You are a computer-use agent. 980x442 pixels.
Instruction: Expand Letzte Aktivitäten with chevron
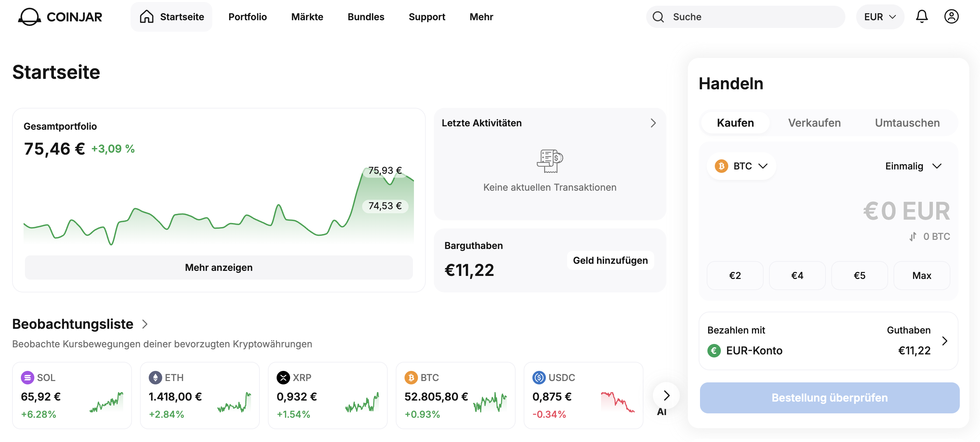tap(653, 123)
